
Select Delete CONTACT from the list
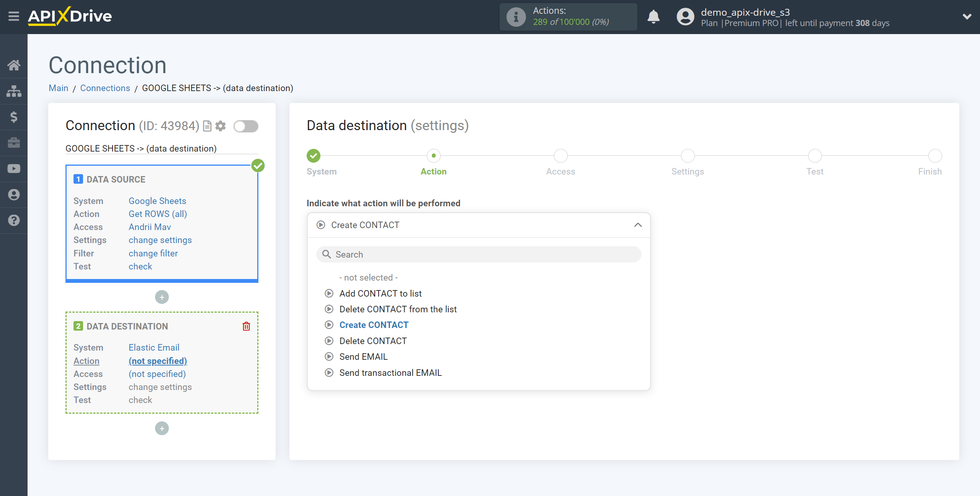398,309
